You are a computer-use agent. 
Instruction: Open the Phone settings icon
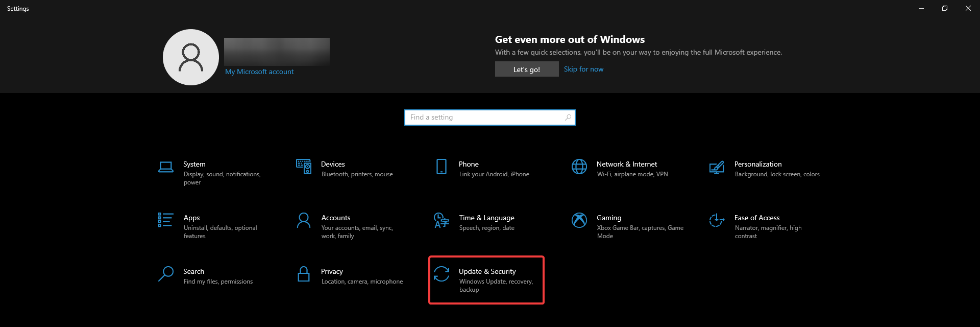pos(442,167)
